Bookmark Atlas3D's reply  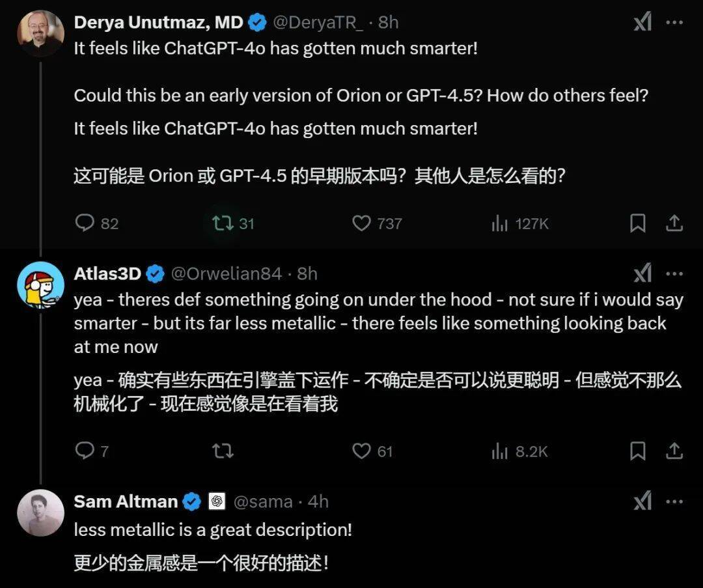[x=637, y=451]
